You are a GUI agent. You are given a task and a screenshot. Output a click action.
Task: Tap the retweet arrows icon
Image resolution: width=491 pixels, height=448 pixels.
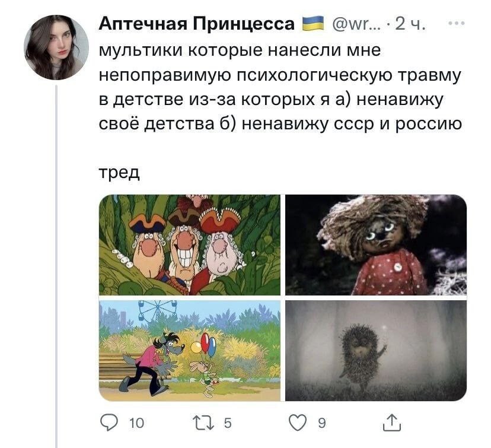coord(203,422)
